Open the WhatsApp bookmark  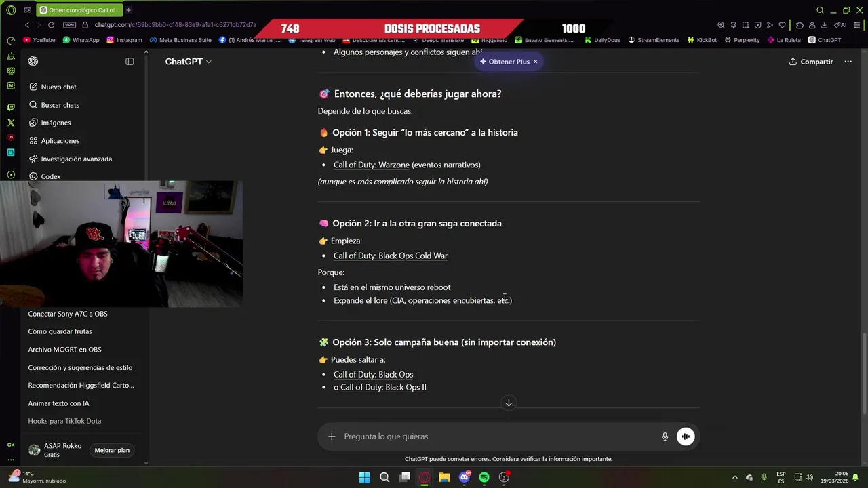coord(81,40)
